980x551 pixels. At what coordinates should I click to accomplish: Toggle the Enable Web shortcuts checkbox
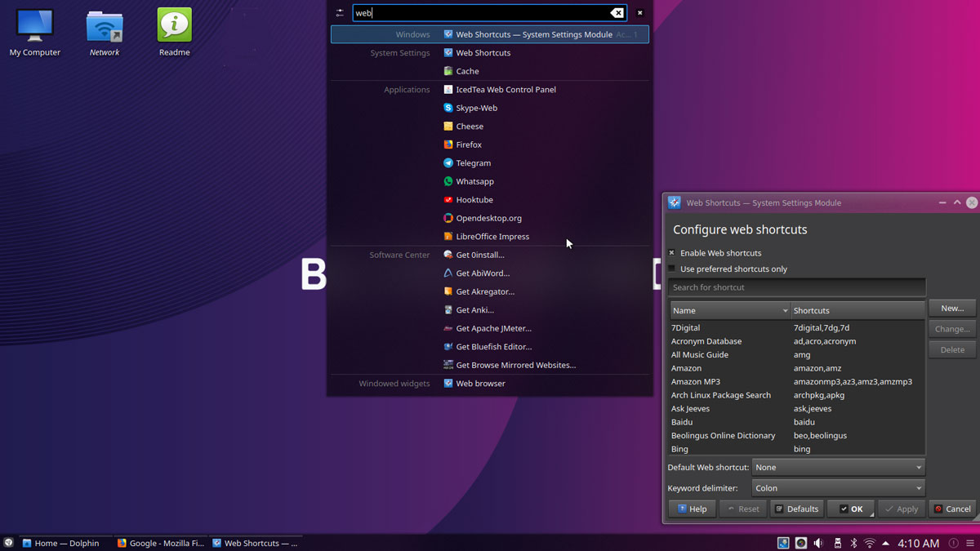tap(672, 253)
